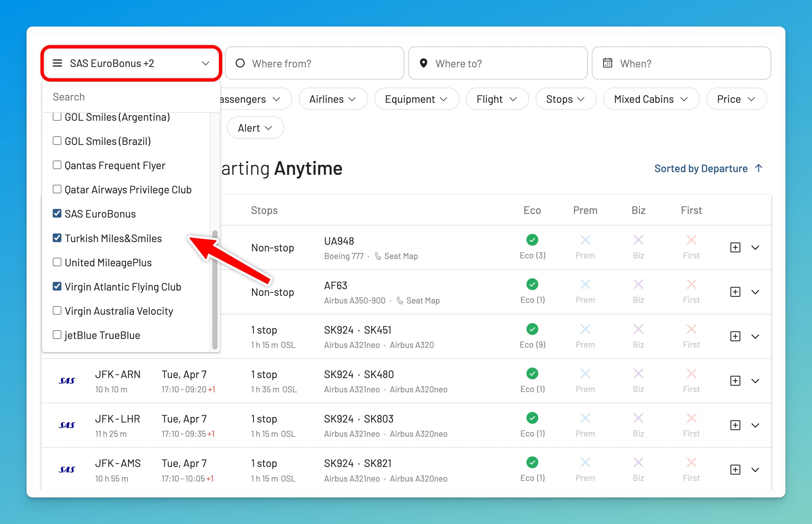Click Eco checkmark for SK924 SK803

532,418
